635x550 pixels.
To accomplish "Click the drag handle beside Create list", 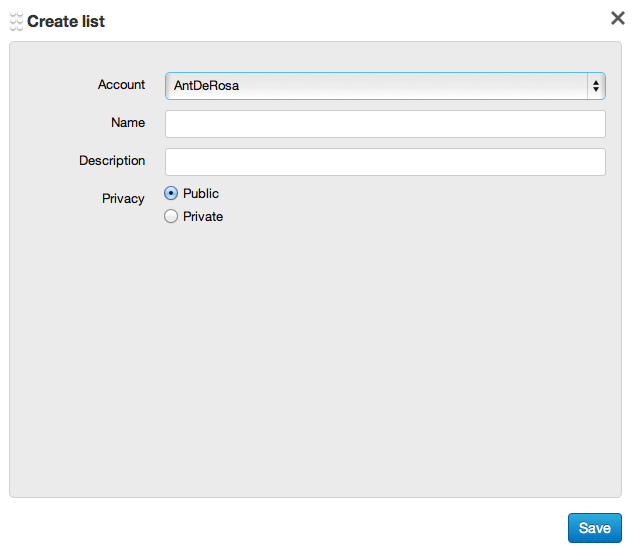I will [x=15, y=21].
